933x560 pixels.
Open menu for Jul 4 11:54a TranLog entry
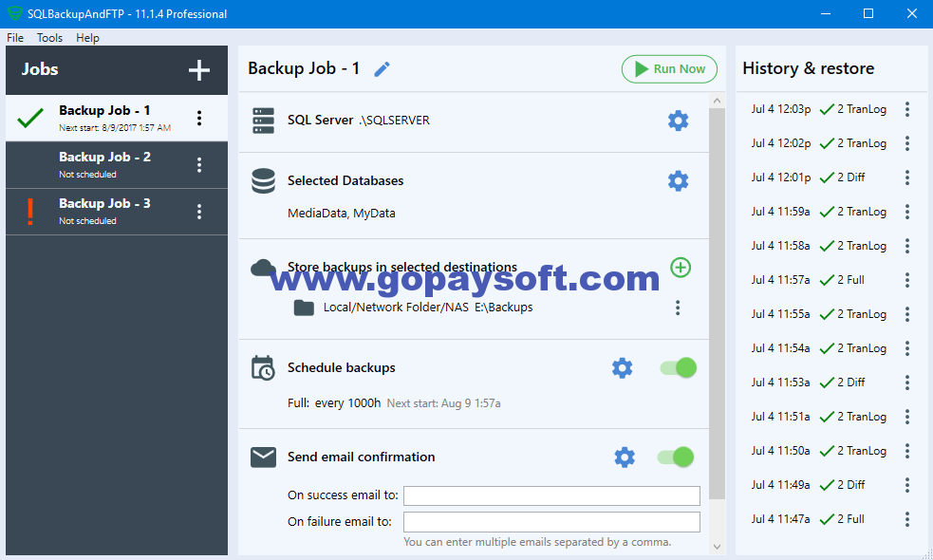click(x=906, y=348)
